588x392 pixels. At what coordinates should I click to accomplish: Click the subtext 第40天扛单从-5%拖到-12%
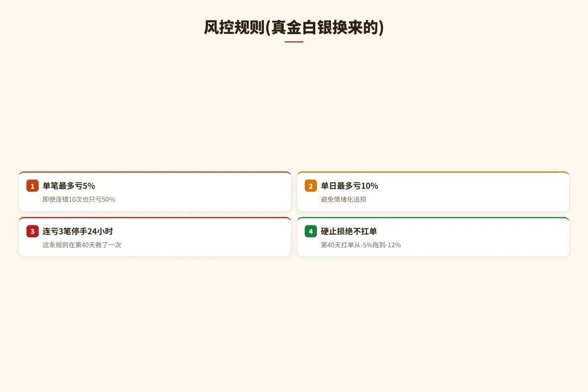tap(360, 245)
